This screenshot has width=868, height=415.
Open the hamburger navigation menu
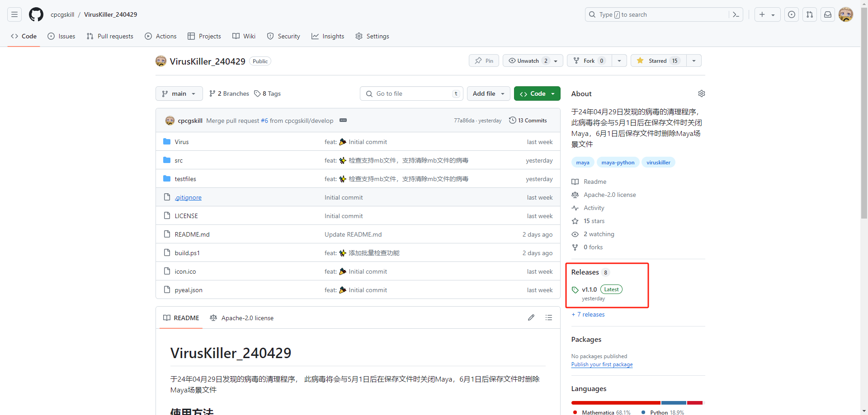click(14, 14)
